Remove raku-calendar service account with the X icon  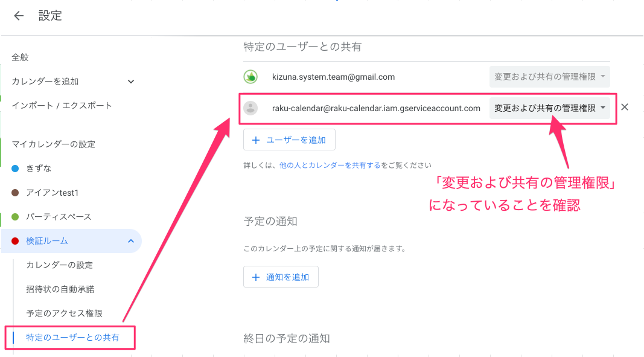tap(625, 108)
